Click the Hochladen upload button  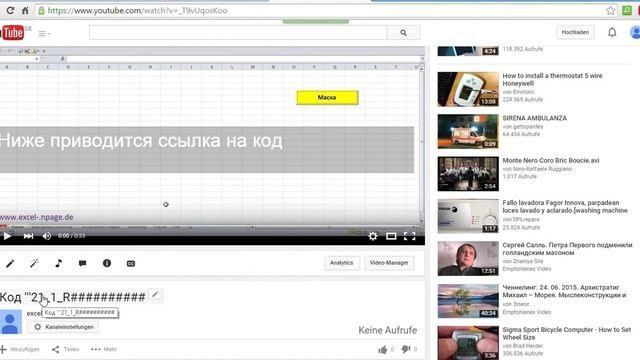[575, 32]
